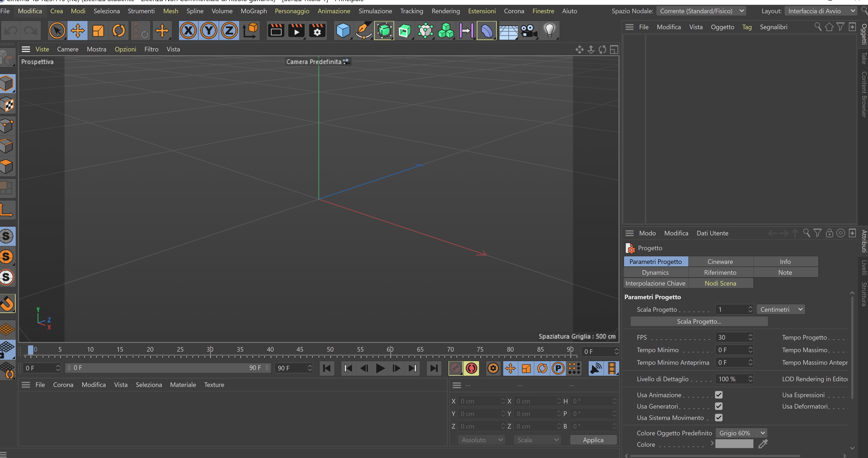Open Render Settings clapperboard gear icon

(317, 31)
